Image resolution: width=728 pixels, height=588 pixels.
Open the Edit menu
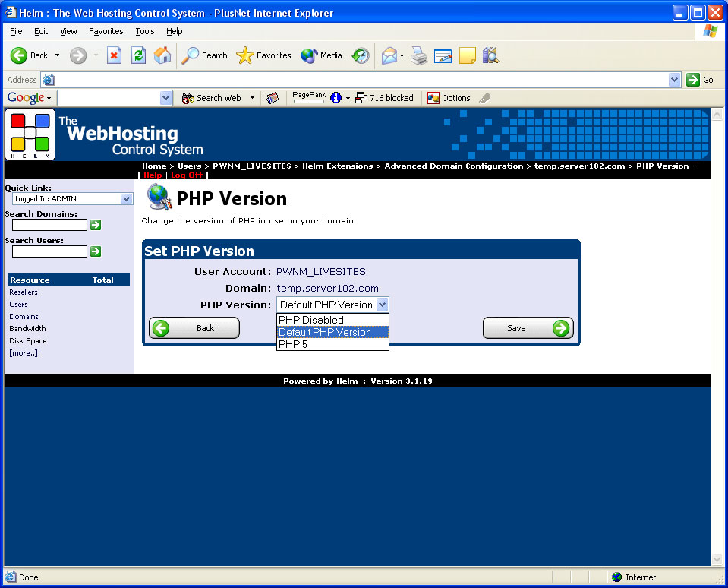tap(41, 31)
